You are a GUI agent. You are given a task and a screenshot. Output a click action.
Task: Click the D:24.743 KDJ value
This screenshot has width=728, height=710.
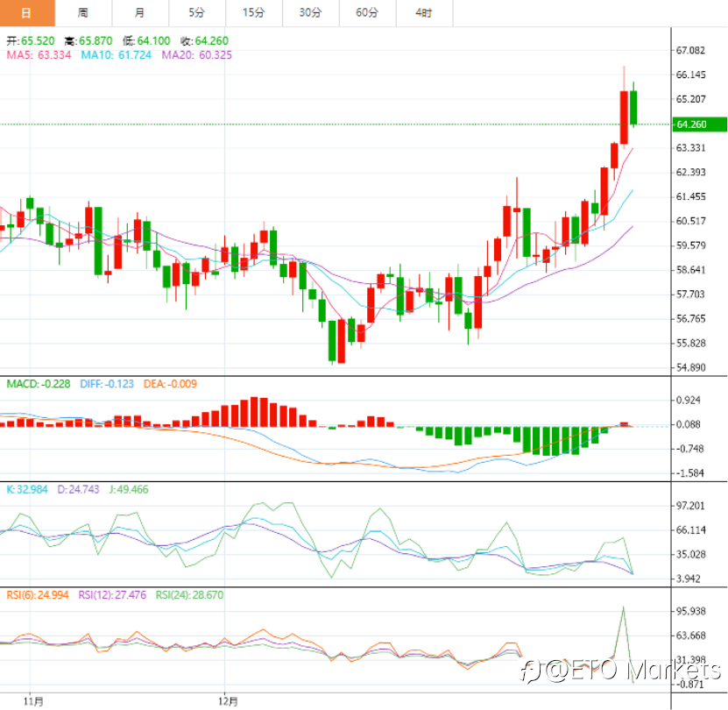point(79,489)
